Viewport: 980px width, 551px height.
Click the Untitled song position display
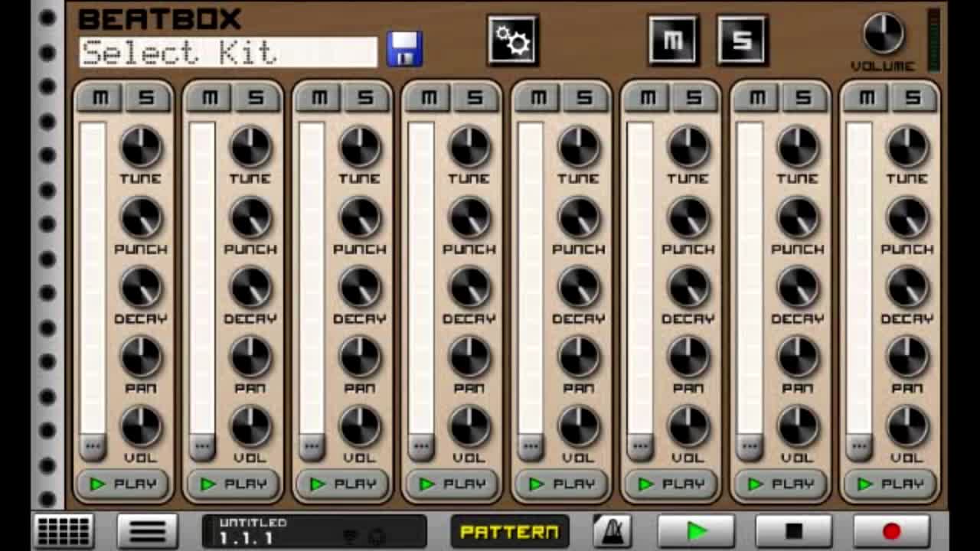pyautogui.click(x=315, y=531)
